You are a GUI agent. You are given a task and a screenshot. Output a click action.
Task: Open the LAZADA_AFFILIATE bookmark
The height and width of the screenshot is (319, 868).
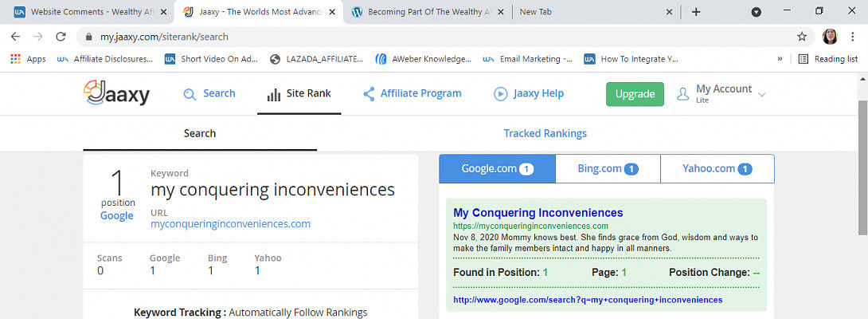pos(317,59)
